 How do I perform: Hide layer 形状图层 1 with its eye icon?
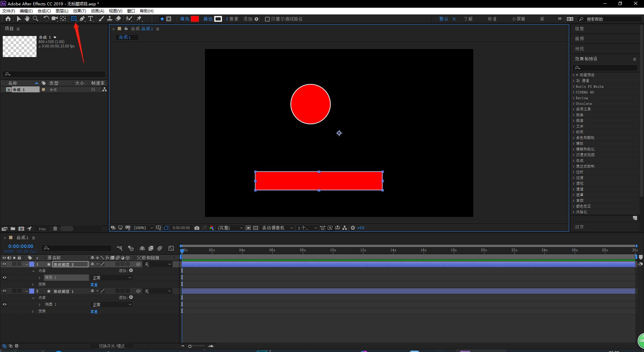click(x=4, y=291)
